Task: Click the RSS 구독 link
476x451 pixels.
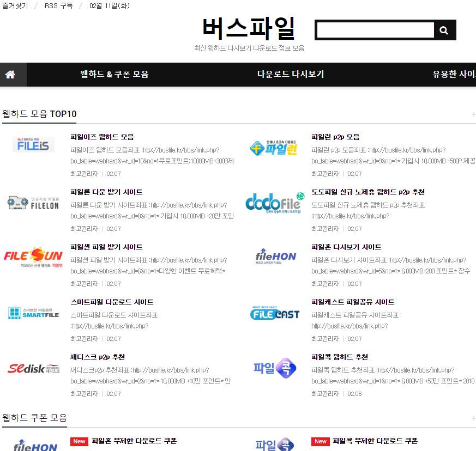Action: [x=58, y=5]
